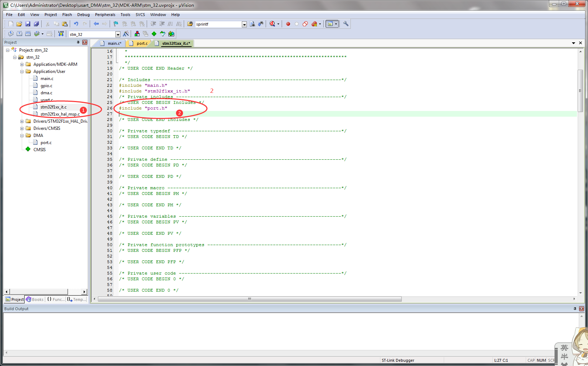Click the editor horizontal scrollbar
This screenshot has height=366, width=588.
(x=250, y=299)
